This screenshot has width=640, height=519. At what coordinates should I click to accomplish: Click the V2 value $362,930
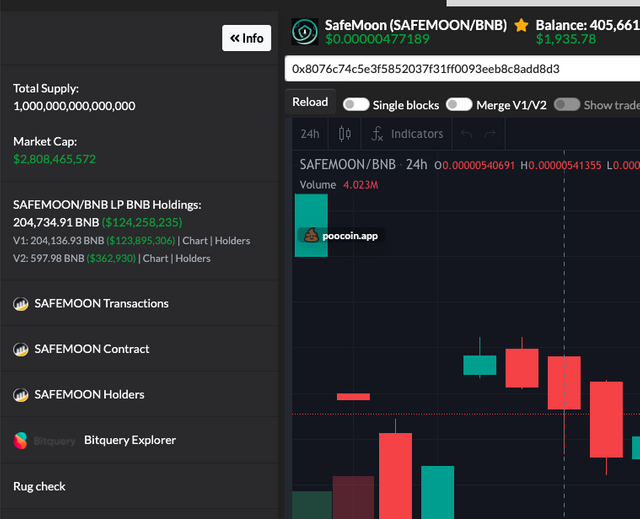(111, 259)
